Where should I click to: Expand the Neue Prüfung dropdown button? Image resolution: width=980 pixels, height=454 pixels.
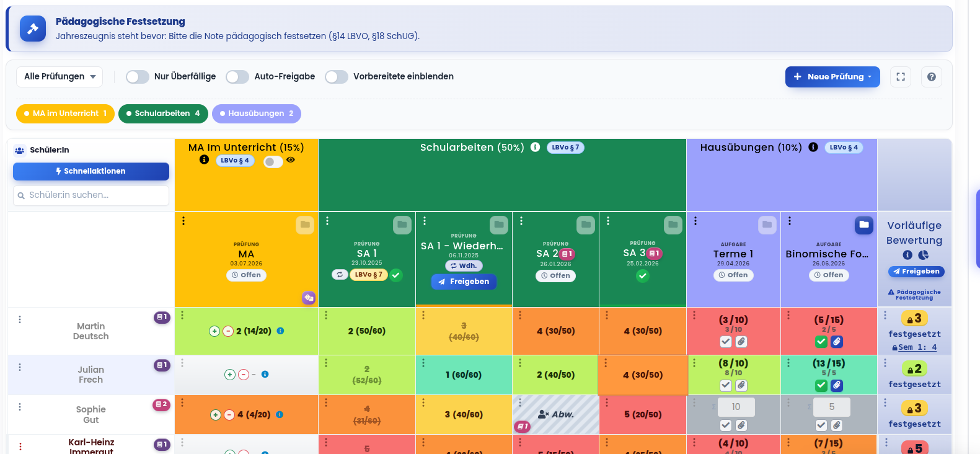coord(832,77)
